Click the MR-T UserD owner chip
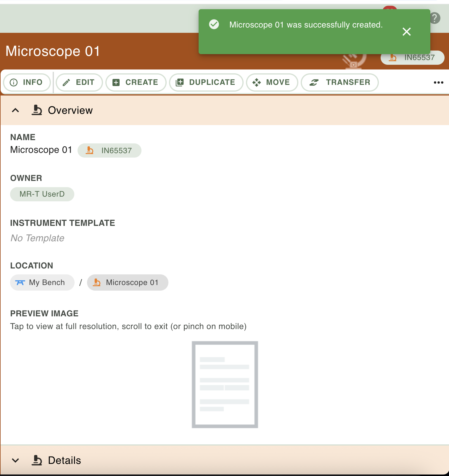 [x=42, y=194]
